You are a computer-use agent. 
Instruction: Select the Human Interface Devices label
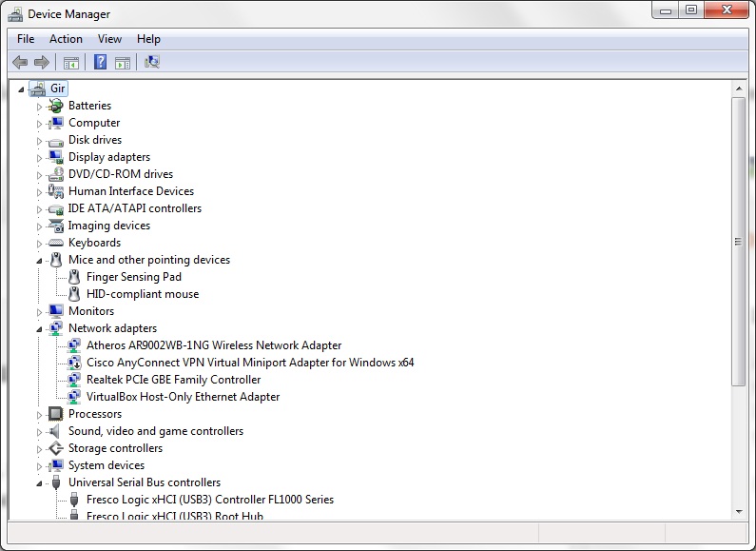[131, 191]
